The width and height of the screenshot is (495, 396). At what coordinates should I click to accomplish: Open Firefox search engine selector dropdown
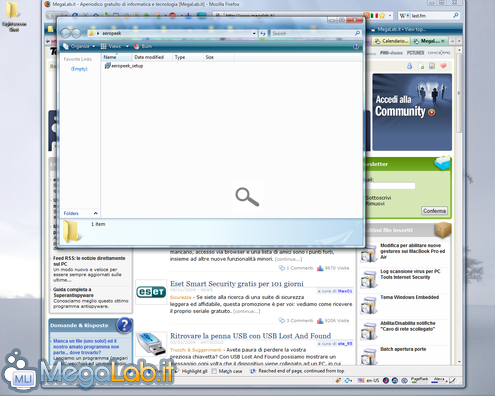pos(404,16)
